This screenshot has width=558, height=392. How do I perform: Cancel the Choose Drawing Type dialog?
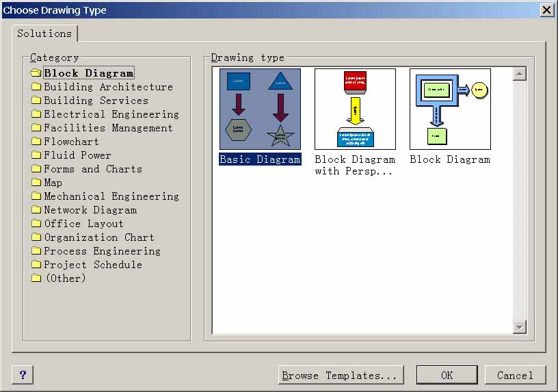pyautogui.click(x=515, y=375)
